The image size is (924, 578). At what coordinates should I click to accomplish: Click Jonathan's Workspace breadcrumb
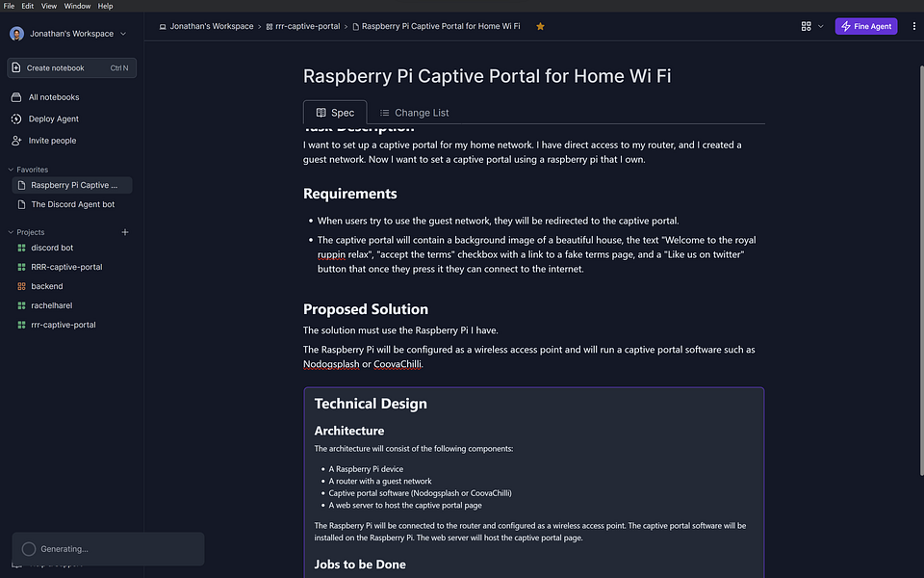click(206, 27)
